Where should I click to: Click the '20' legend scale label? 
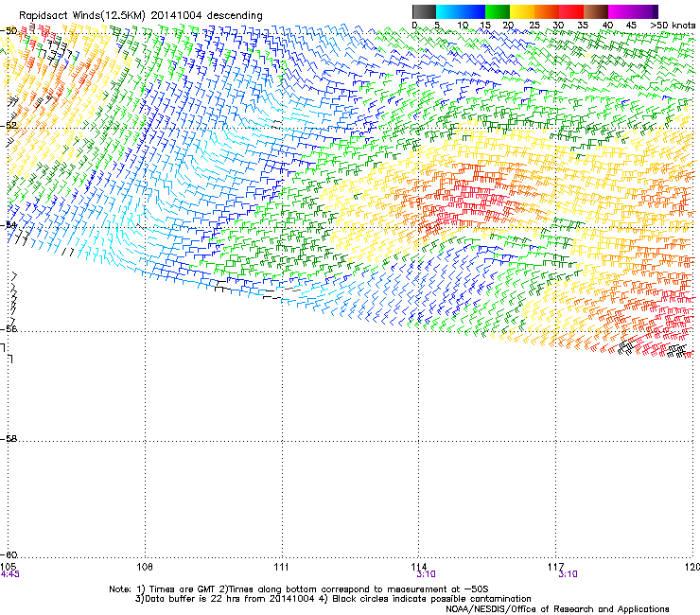(x=509, y=25)
